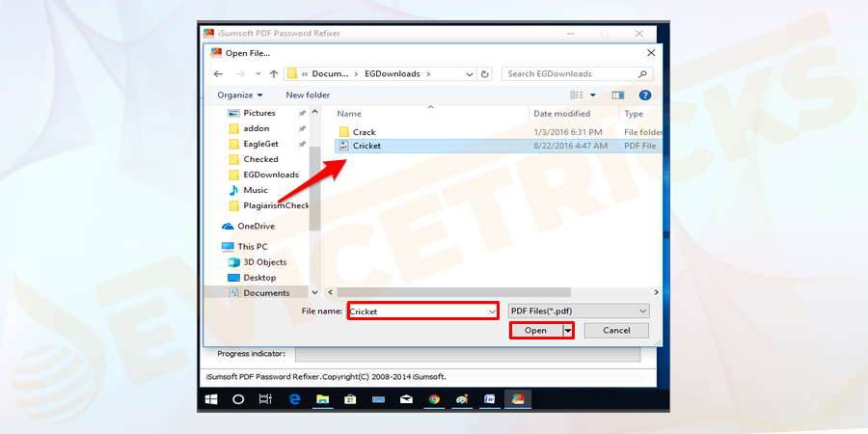The image size is (868, 434).
Task: Click the navigation pane scroll down arrow
Action: pos(315,292)
